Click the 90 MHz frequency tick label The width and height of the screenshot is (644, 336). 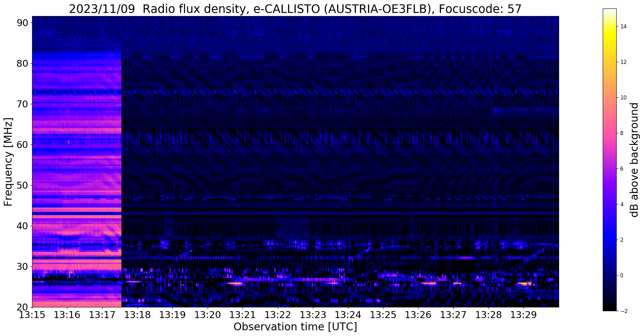22,23
